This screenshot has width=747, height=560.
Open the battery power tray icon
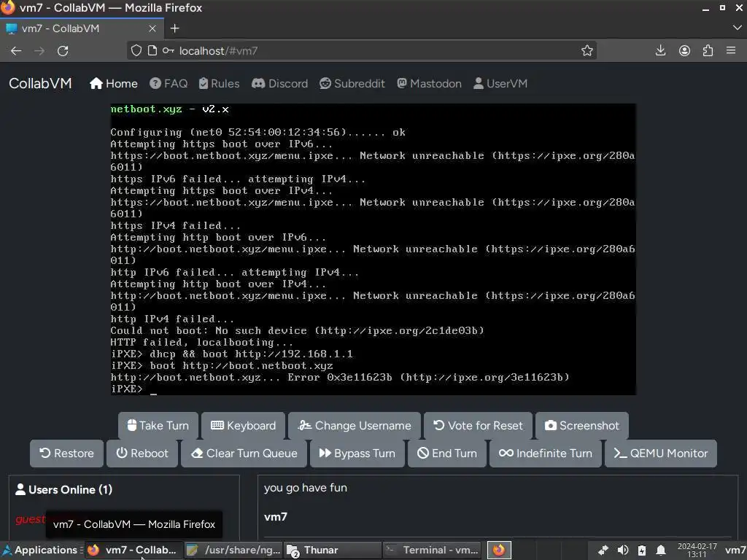click(x=642, y=550)
